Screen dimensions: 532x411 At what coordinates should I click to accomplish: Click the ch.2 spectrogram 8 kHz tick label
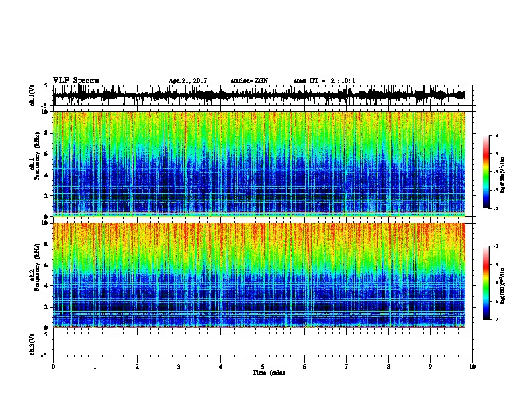click(x=47, y=244)
